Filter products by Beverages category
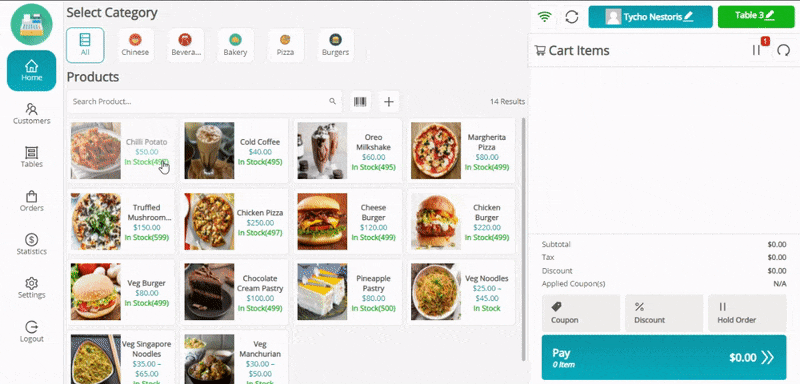This screenshot has height=384, width=800. click(185, 45)
